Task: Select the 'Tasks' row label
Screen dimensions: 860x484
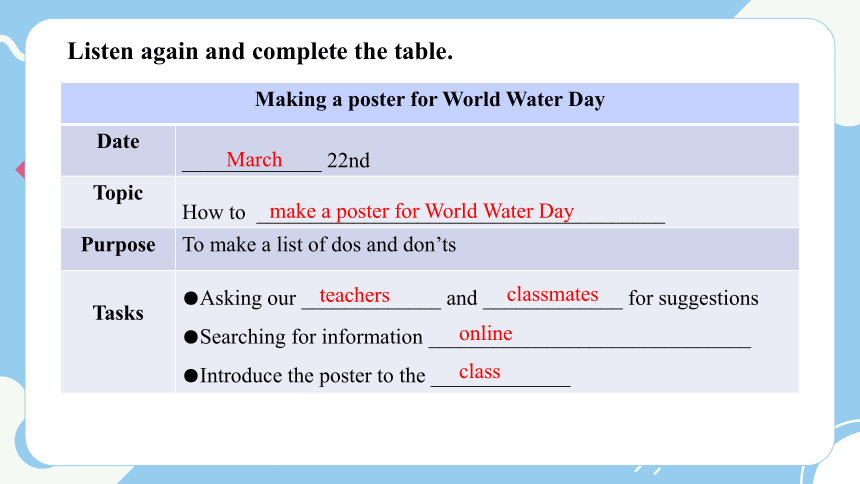Action: click(x=118, y=313)
